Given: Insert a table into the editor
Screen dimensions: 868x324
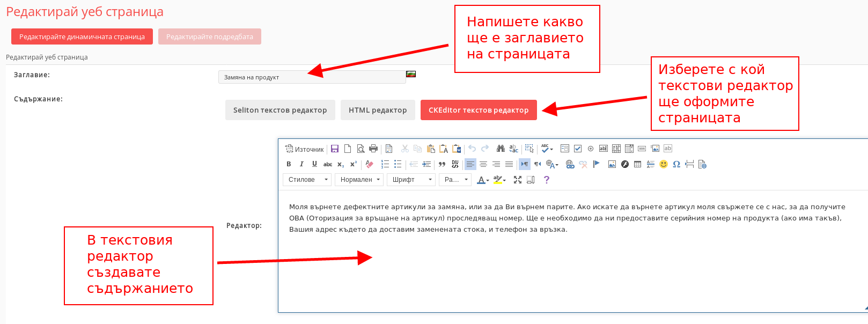Looking at the screenshot, I should click(x=637, y=164).
